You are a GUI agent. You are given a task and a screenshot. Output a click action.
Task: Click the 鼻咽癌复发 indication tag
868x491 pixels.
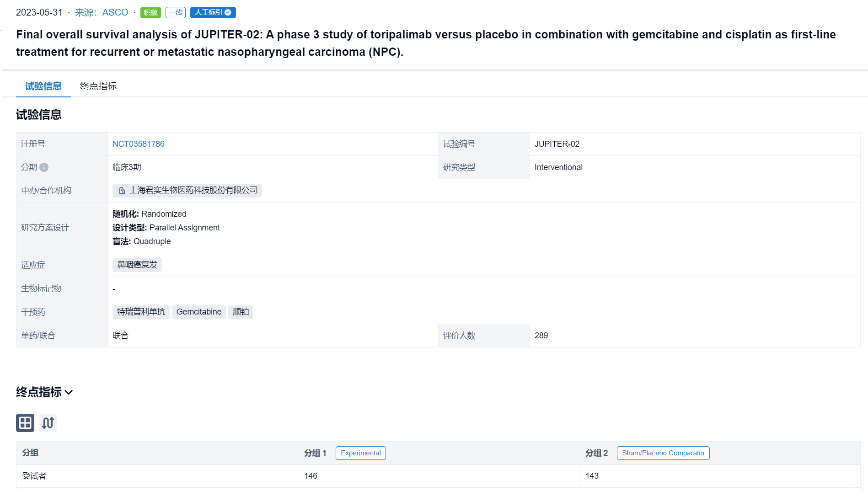[x=137, y=265]
